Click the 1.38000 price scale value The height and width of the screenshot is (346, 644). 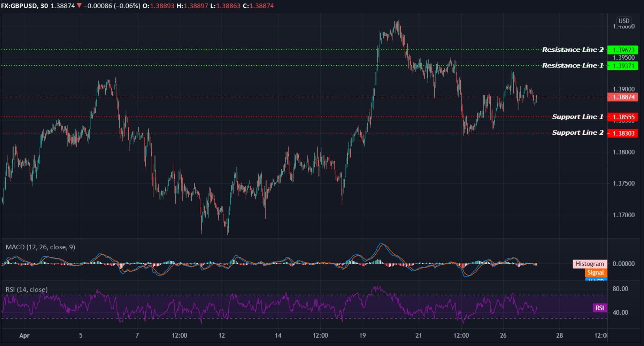(624, 152)
